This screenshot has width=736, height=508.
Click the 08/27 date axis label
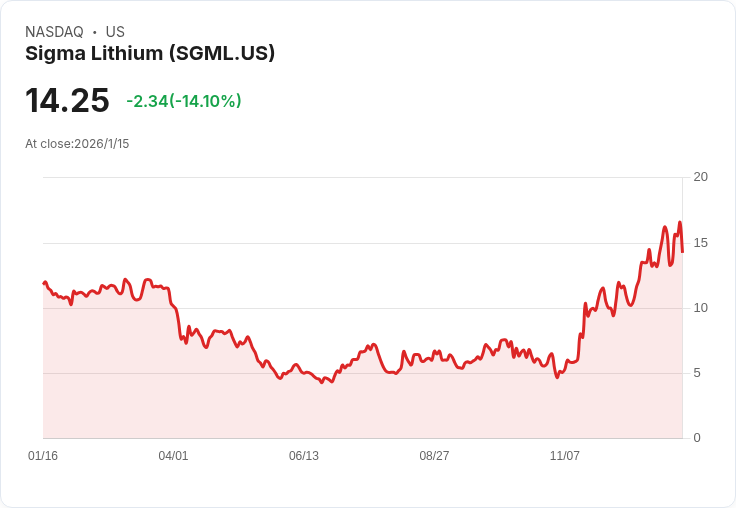coord(434,456)
